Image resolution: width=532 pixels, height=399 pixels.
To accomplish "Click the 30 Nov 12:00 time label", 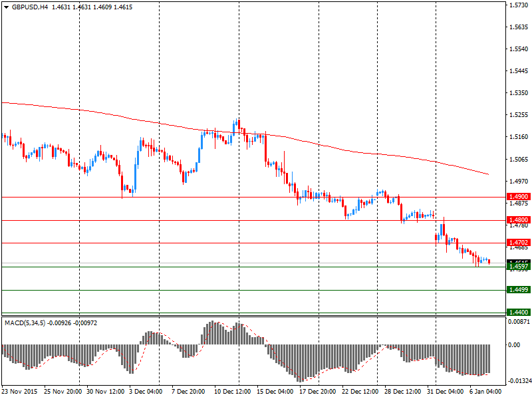I will point(106,392).
